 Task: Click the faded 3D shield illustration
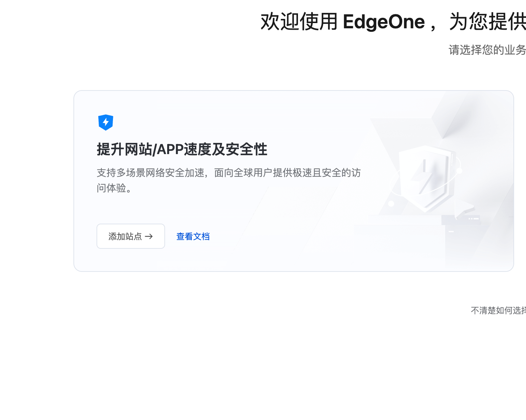click(x=425, y=178)
